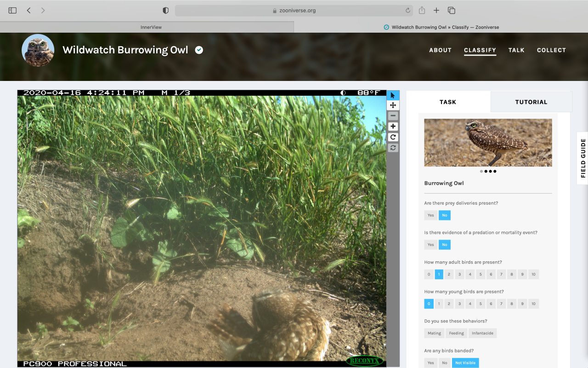Go back in Safari history
The height and width of the screenshot is (368, 588).
28,10
